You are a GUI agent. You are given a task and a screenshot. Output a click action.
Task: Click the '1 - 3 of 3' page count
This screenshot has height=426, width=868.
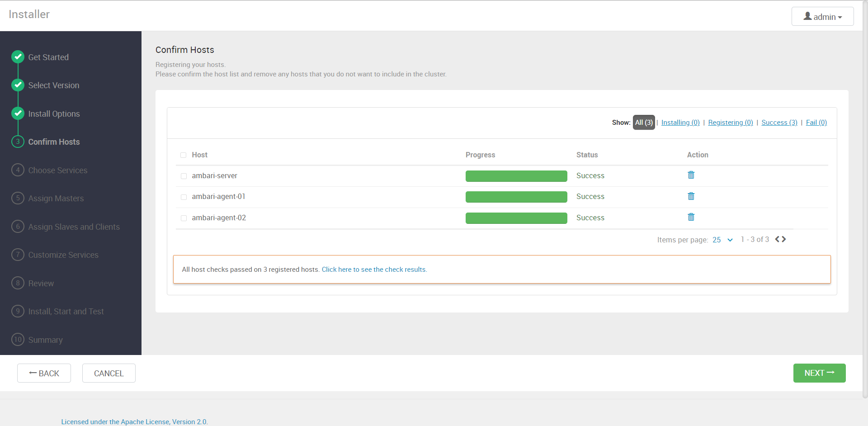755,239
